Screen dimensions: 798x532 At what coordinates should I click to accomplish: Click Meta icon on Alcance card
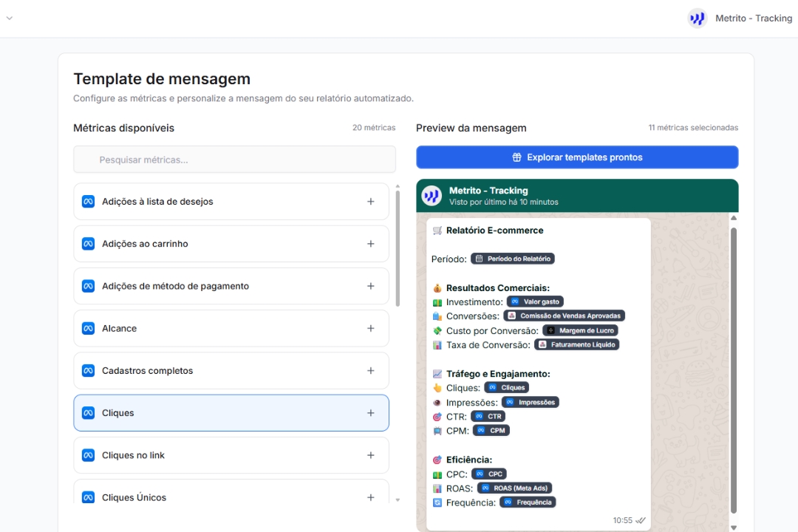(x=88, y=328)
